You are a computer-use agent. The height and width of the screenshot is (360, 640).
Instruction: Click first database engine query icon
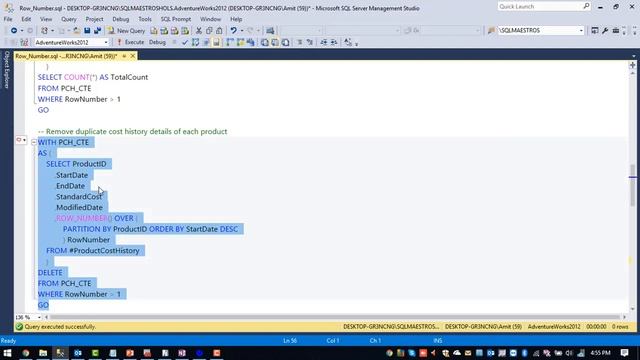153,31
